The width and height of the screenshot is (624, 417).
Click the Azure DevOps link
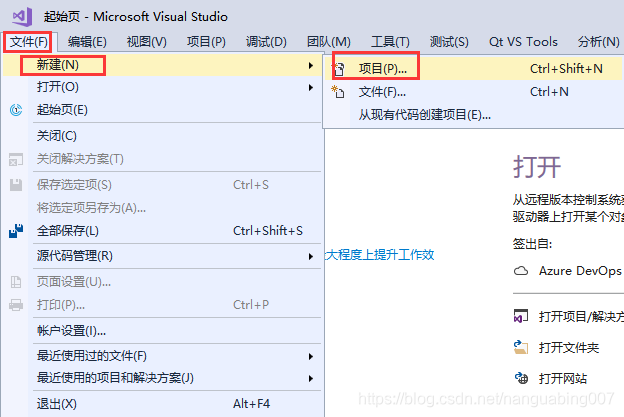pyautogui.click(x=580, y=271)
